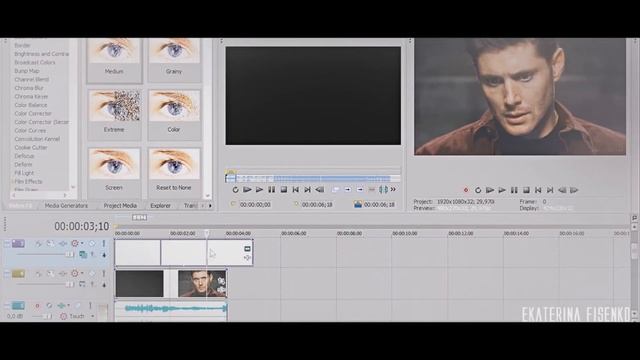The height and width of the screenshot is (360, 640).
Task: Toggle loop playback in Video Preview
Action: click(478, 190)
